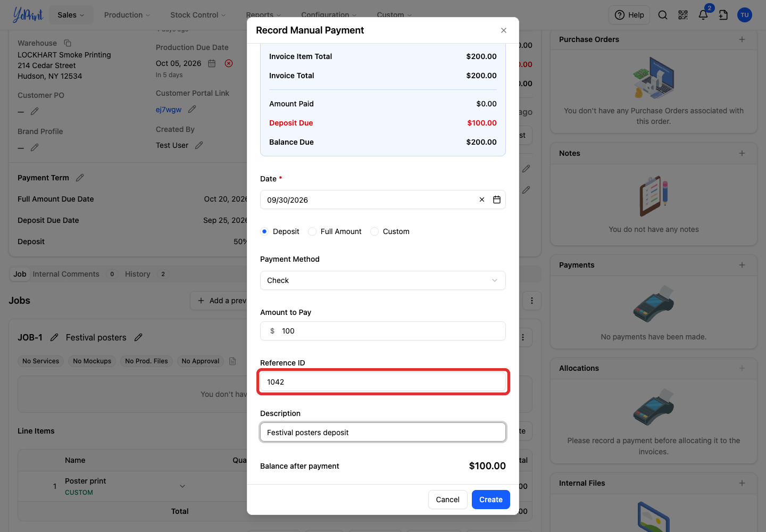Viewport: 766px width, 532px height.
Task: Open notifications bell icon
Action: tap(703, 15)
